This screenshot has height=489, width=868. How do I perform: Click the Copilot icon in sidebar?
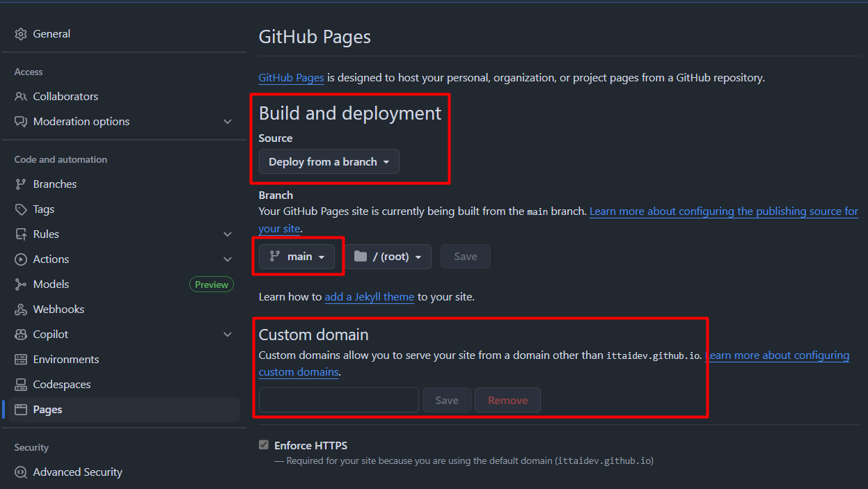click(x=21, y=334)
